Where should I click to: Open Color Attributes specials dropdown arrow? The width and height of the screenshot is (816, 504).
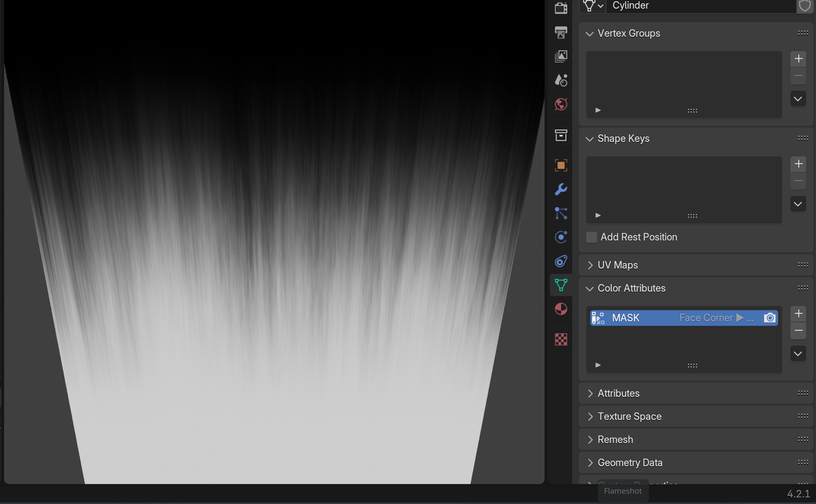tap(798, 354)
